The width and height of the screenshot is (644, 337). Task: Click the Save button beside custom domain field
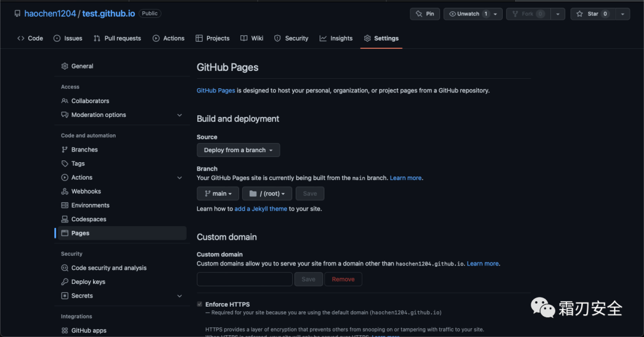click(308, 279)
